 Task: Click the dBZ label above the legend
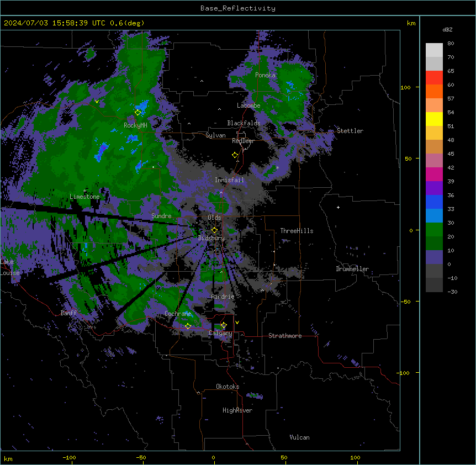pyautogui.click(x=447, y=30)
